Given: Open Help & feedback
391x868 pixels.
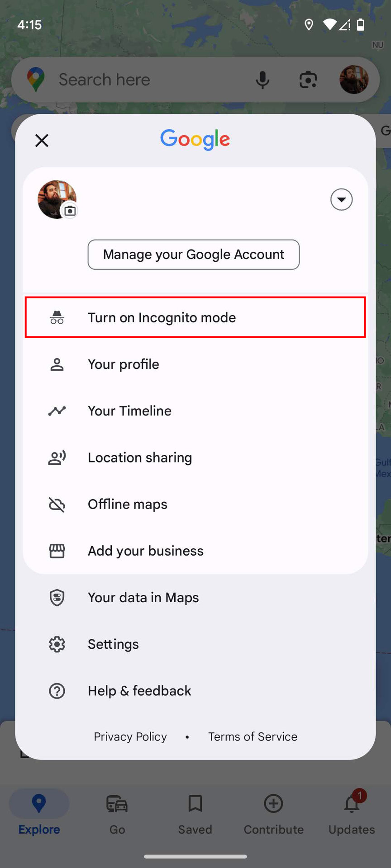Looking at the screenshot, I should (139, 691).
